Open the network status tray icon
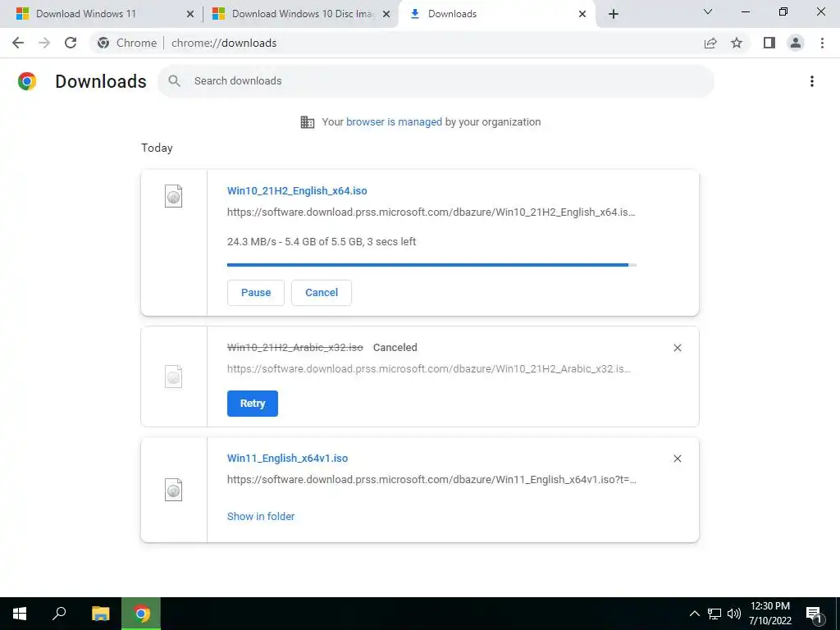 pos(714,614)
